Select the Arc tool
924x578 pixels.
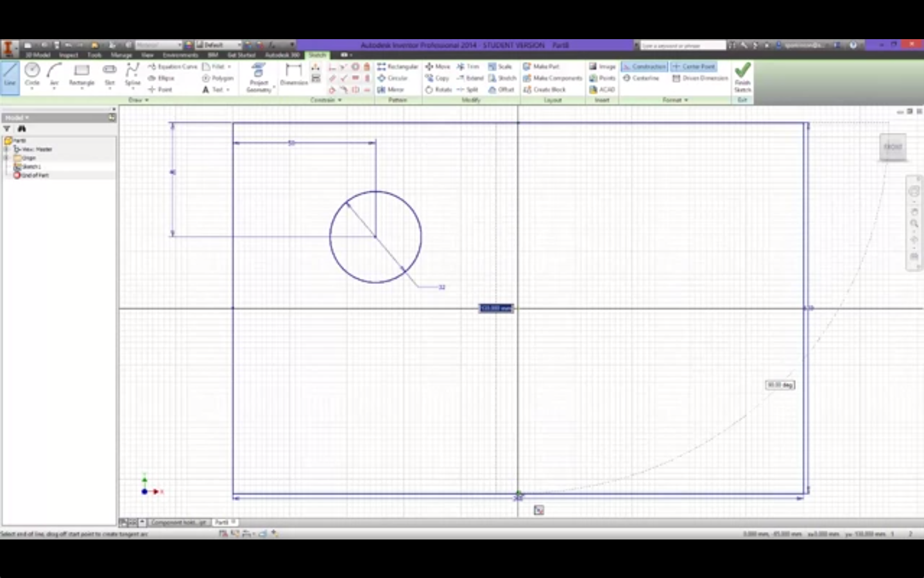click(x=55, y=76)
